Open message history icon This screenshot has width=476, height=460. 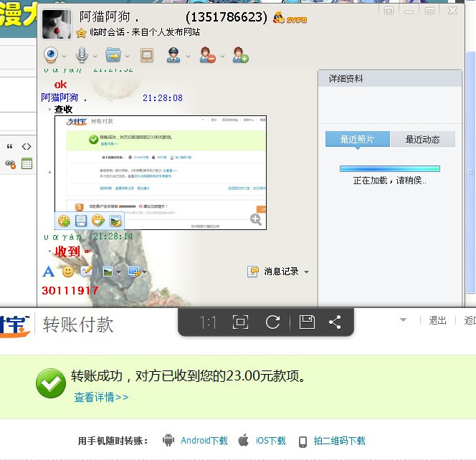253,272
